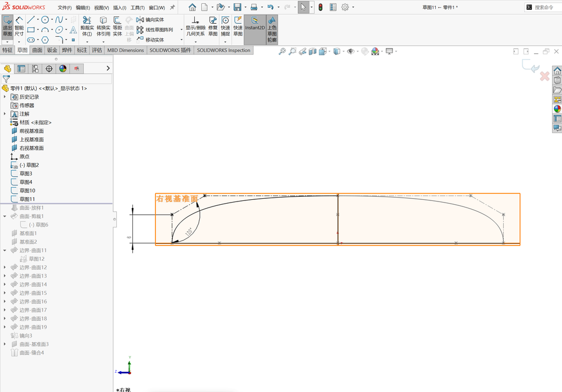The height and width of the screenshot is (392, 562).
Task: Switch to the 评估 tab
Action: pos(97,50)
